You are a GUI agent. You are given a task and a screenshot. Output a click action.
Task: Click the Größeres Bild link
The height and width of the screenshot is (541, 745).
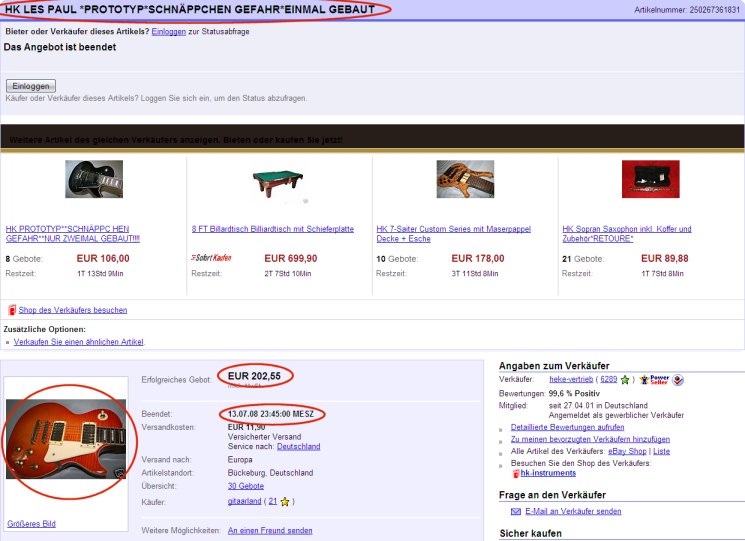click(31, 524)
